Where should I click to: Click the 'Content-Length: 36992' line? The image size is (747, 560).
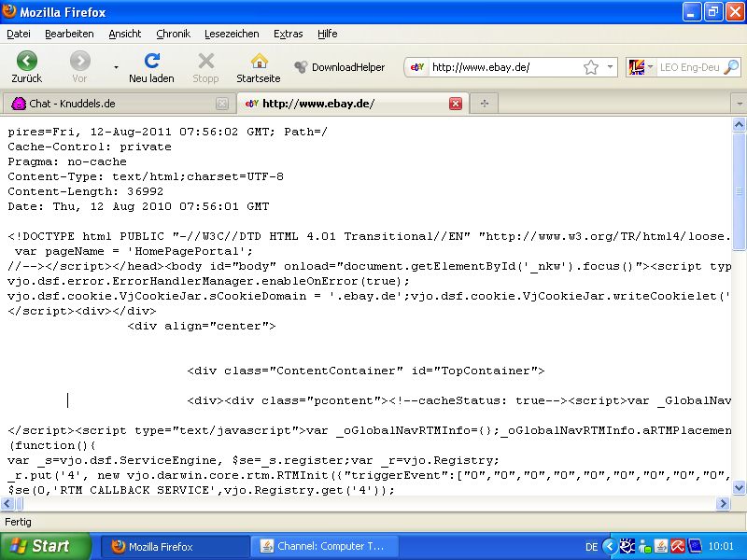click(86, 191)
